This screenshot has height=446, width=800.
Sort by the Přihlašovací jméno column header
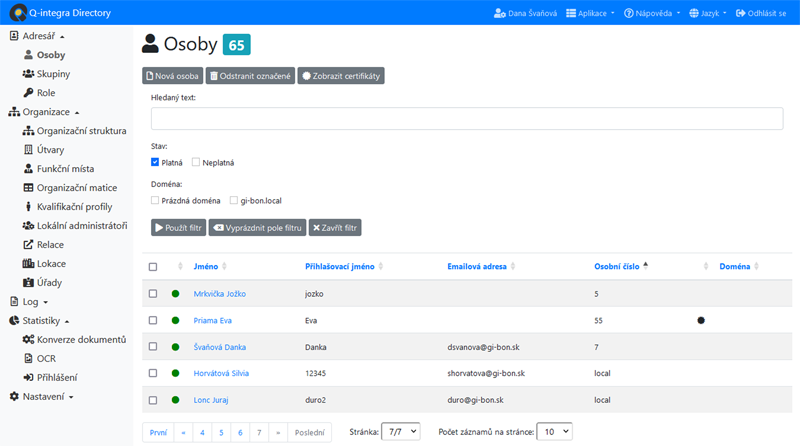[x=340, y=266]
